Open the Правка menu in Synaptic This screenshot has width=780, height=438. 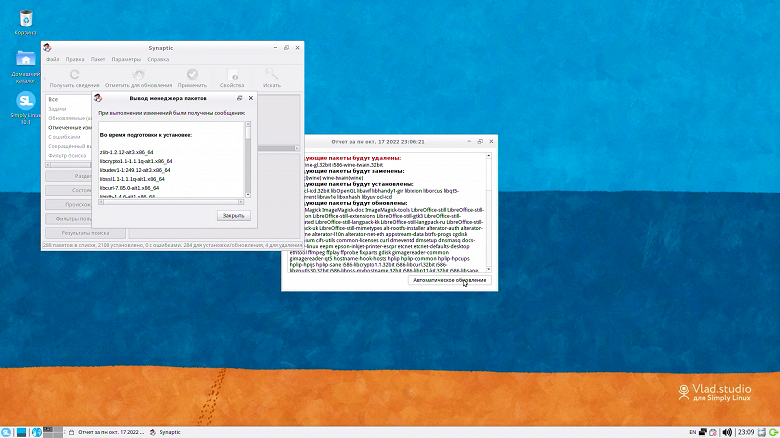pyautogui.click(x=75, y=59)
